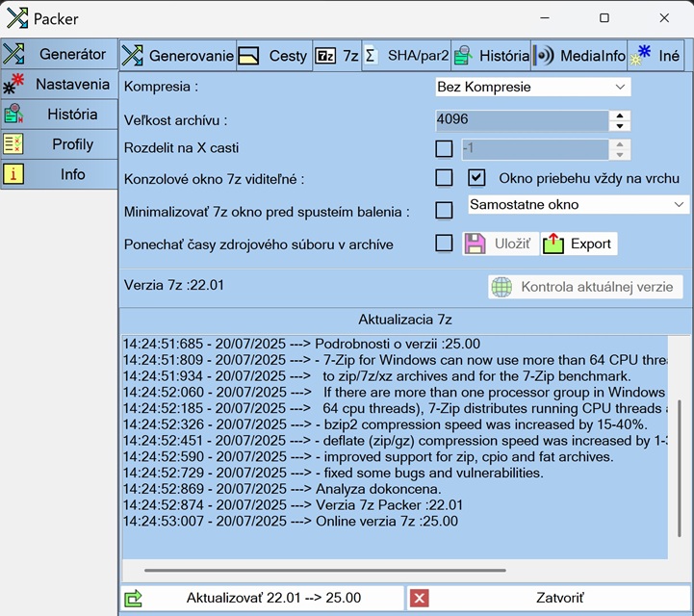Click the disabled -1 parts field
694x616 pixels.
(x=535, y=149)
